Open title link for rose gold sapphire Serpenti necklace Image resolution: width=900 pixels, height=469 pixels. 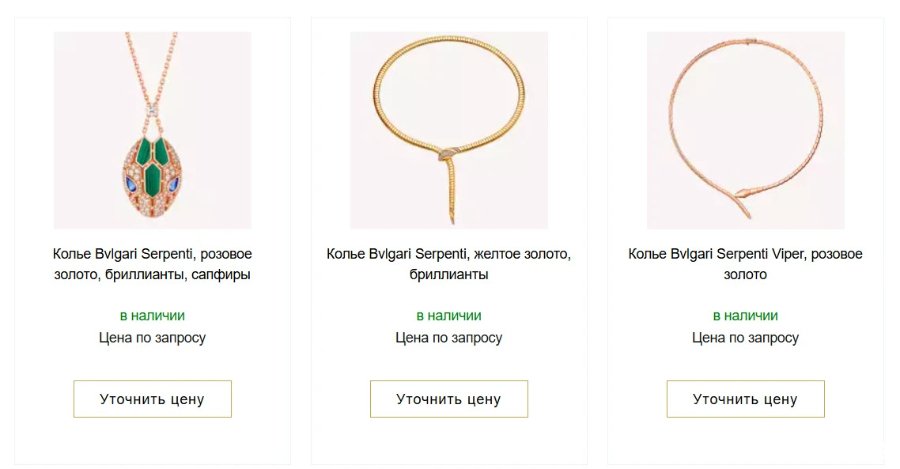pos(152,264)
